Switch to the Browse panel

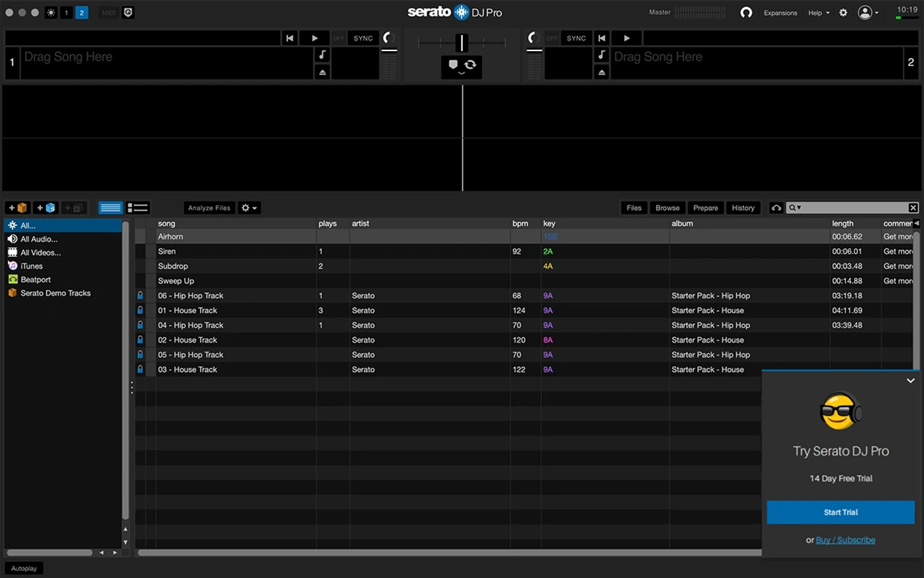[x=667, y=207]
